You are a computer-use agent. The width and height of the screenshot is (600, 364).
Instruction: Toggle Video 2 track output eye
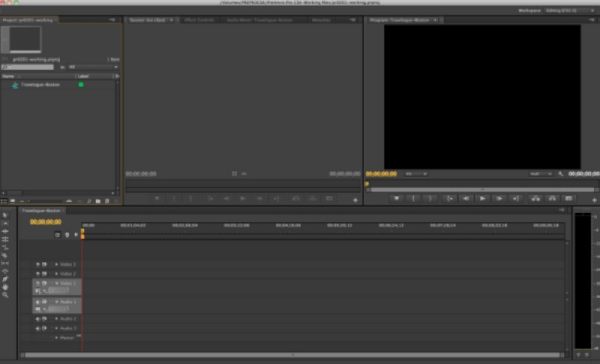[x=38, y=274]
